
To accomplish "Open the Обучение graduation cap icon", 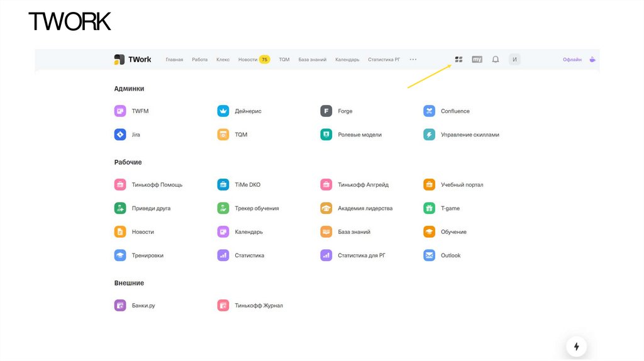I will tap(429, 231).
